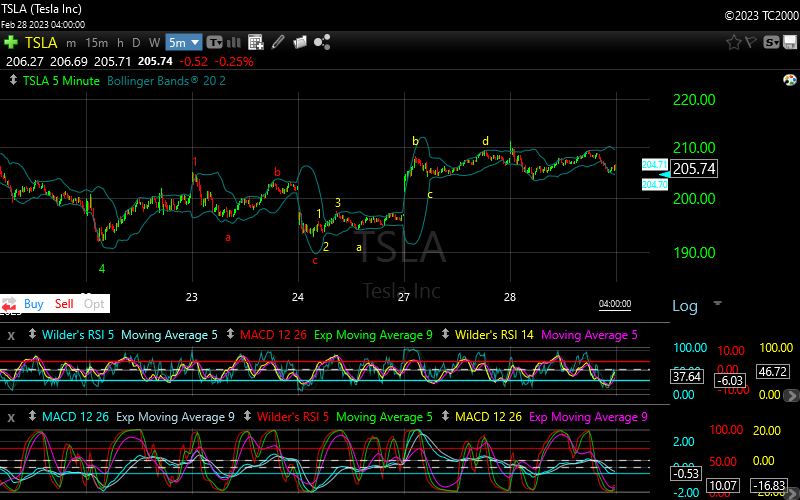Viewport: 800px width, 500px height.
Task: Click move arrows before cyan MACD 12 26
Action: pos(32,417)
